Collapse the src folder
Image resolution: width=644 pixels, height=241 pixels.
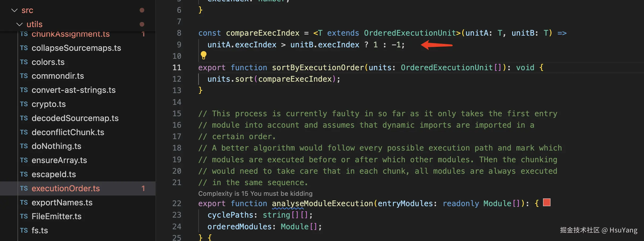14,10
